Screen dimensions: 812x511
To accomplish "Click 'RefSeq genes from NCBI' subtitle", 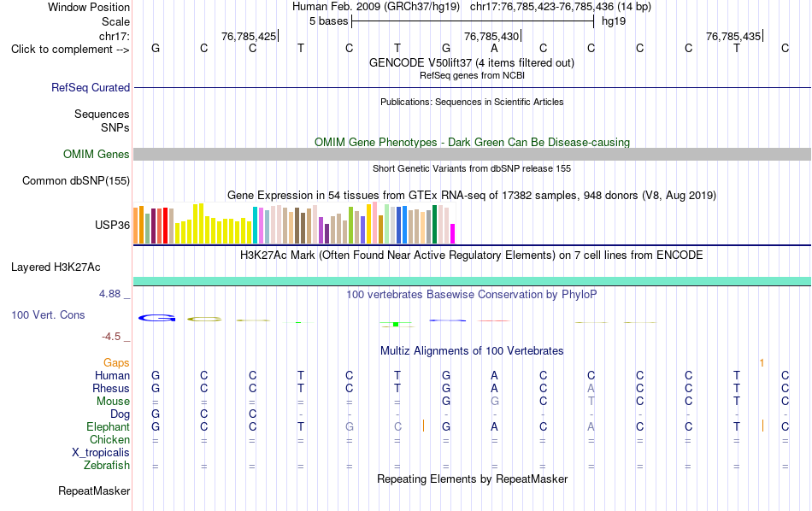I will [473, 75].
